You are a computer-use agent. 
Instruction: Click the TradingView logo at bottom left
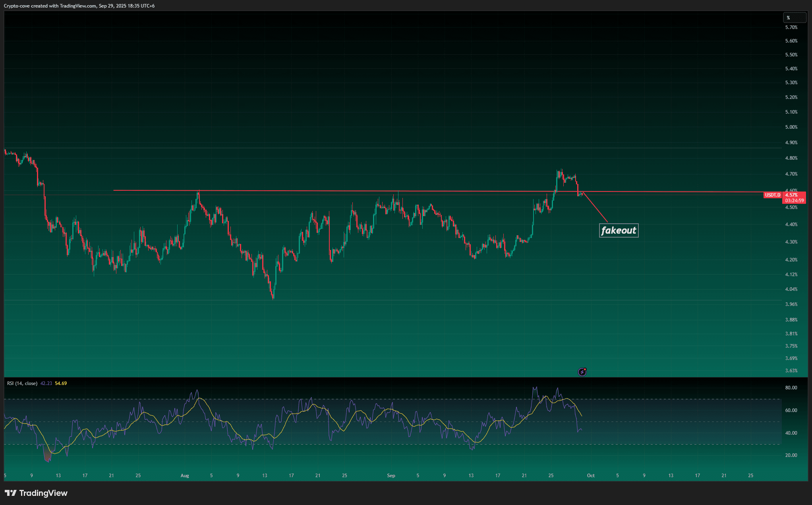pyautogui.click(x=36, y=493)
